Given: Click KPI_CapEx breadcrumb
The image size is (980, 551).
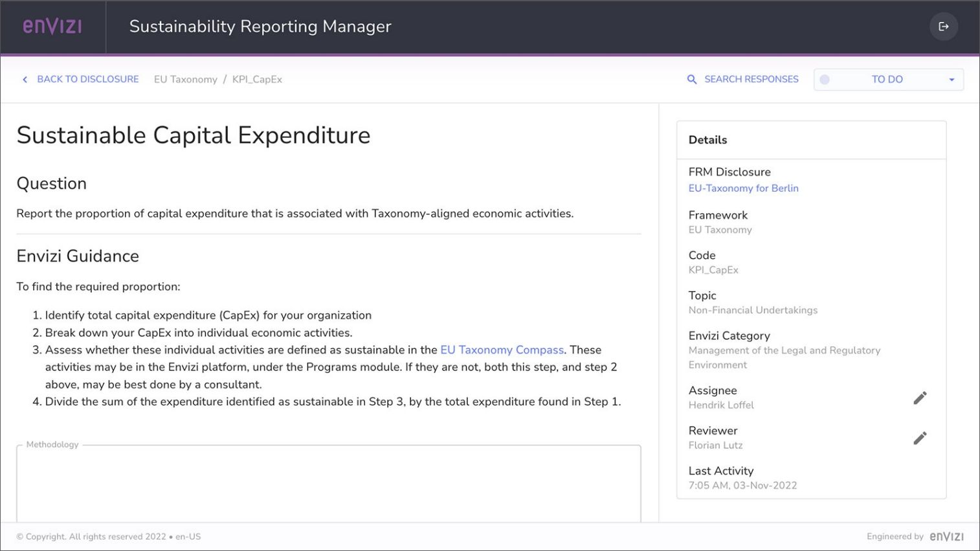Looking at the screenshot, I should [257, 79].
